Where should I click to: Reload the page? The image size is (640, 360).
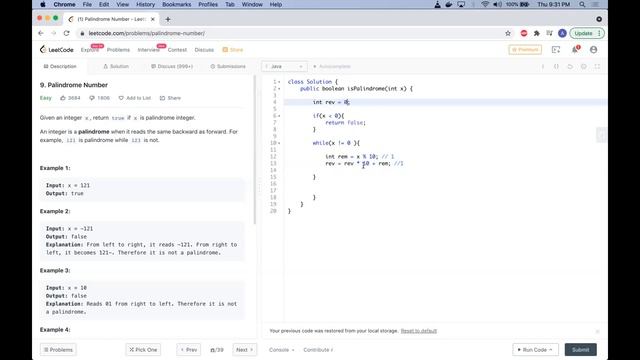[x=67, y=33]
